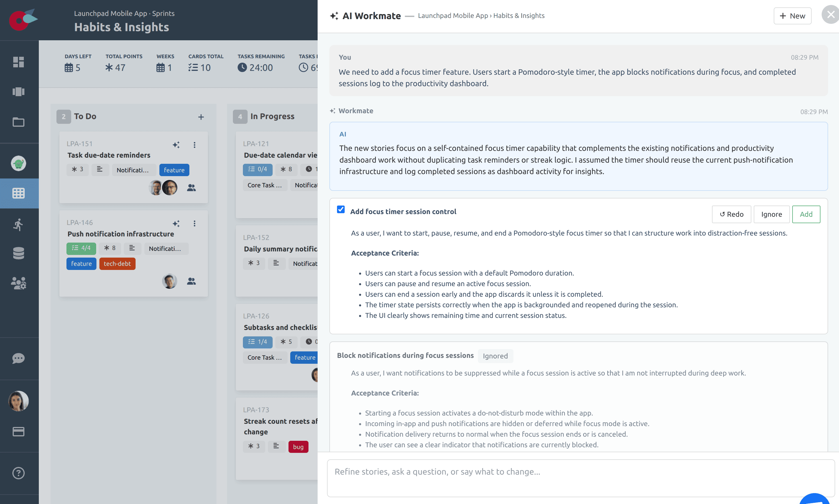Open the projects folder icon in sidebar
The width and height of the screenshot is (839, 504).
(x=19, y=122)
